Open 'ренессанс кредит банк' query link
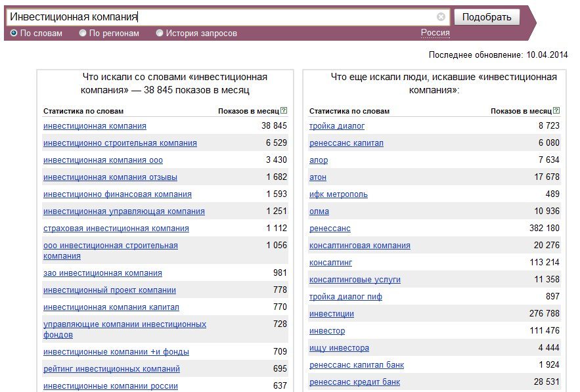The image size is (580, 392). [x=355, y=382]
